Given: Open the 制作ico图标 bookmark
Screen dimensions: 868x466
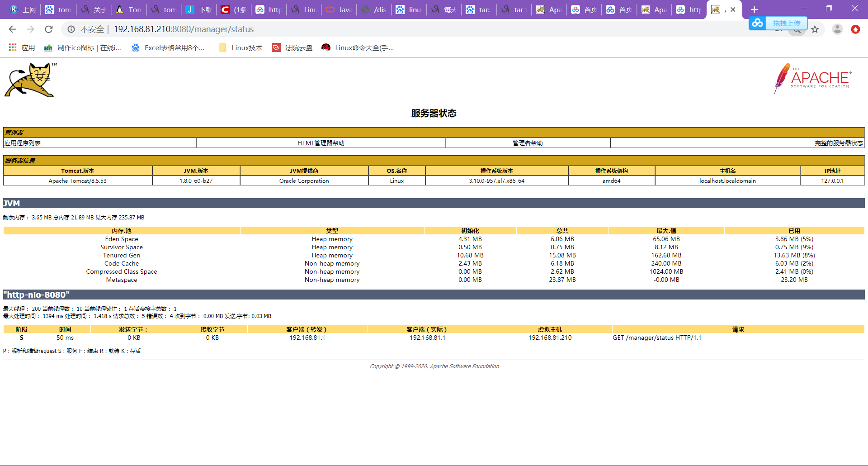Looking at the screenshot, I should [x=83, y=48].
